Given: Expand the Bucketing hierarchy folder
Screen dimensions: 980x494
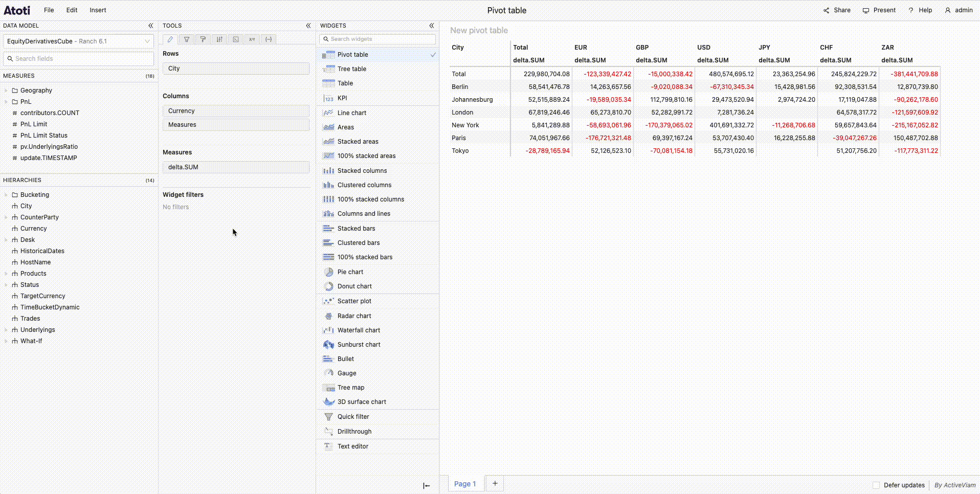Looking at the screenshot, I should point(6,195).
